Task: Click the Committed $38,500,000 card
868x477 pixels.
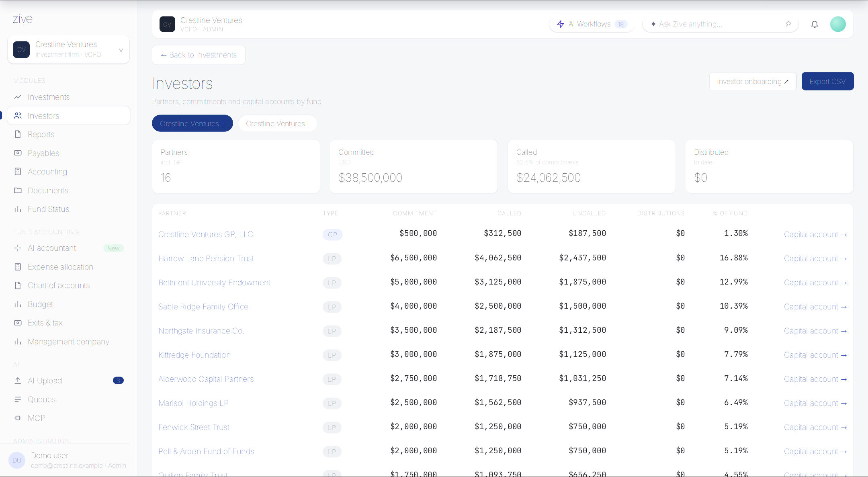Action: coord(414,166)
